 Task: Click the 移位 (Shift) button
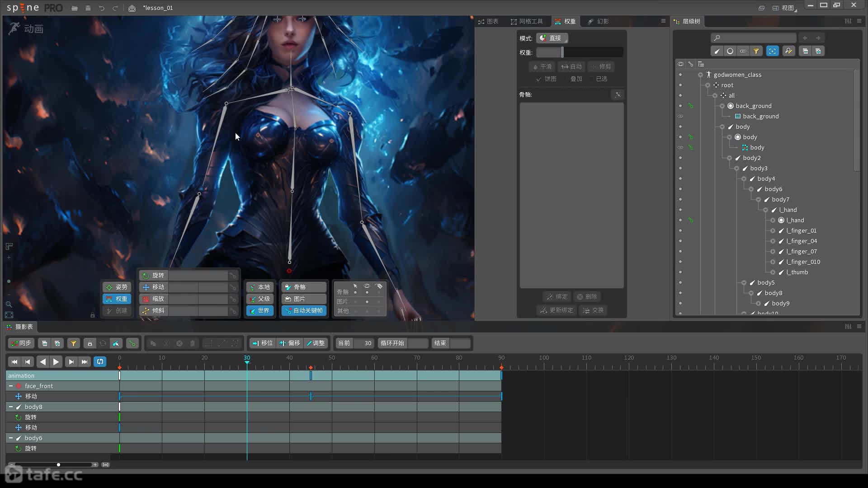point(263,343)
